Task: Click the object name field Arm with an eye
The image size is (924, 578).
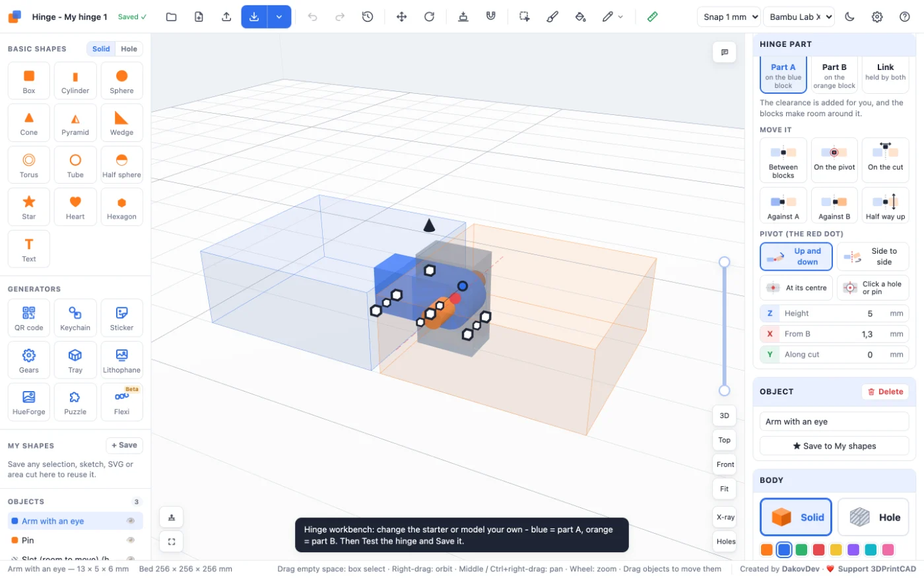Action: pos(834,421)
